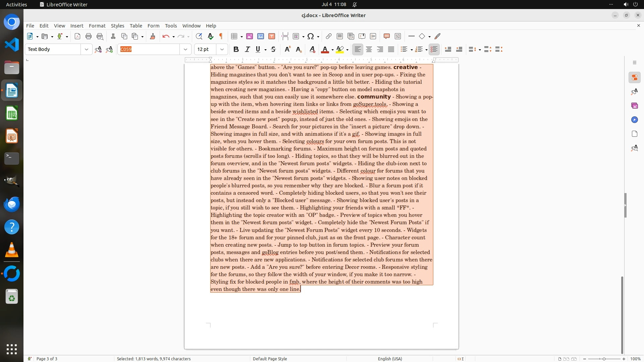The width and height of the screenshot is (644, 362).
Task: Open the Tools menu
Action: point(171,25)
